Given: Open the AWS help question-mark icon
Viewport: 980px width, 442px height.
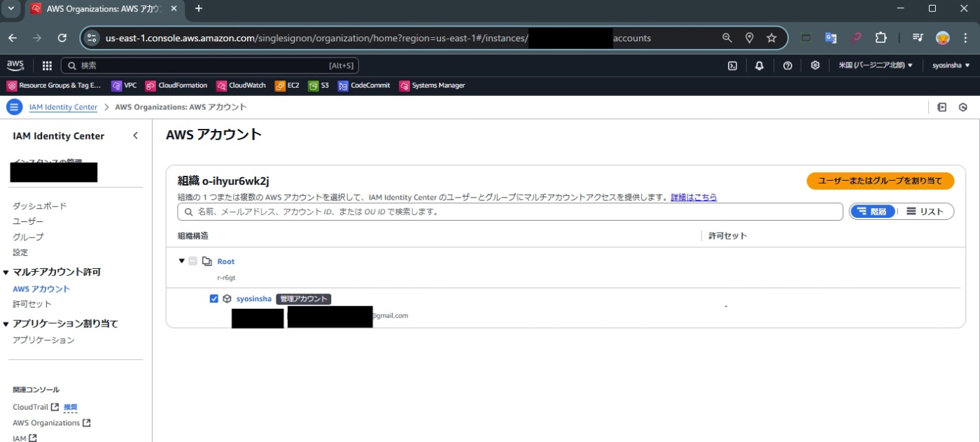Looking at the screenshot, I should pos(787,66).
